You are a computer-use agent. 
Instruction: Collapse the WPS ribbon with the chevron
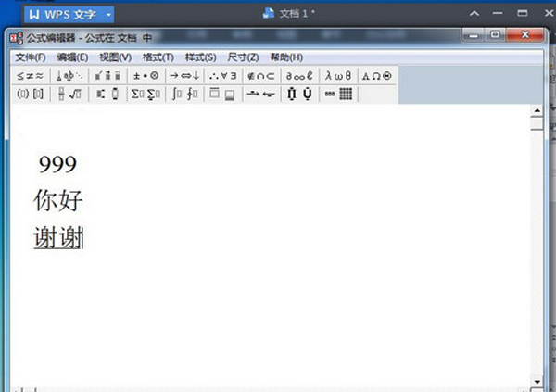tap(474, 14)
